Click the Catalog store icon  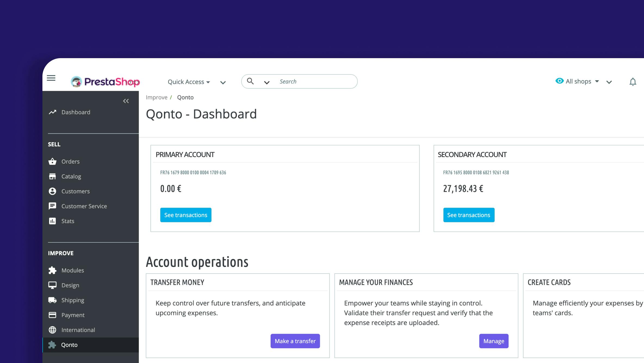pos(52,176)
